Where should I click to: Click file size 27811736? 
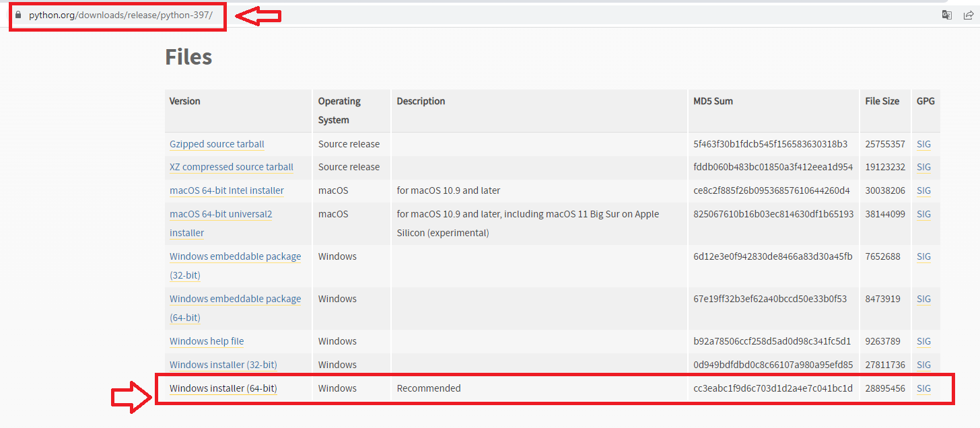[885, 365]
